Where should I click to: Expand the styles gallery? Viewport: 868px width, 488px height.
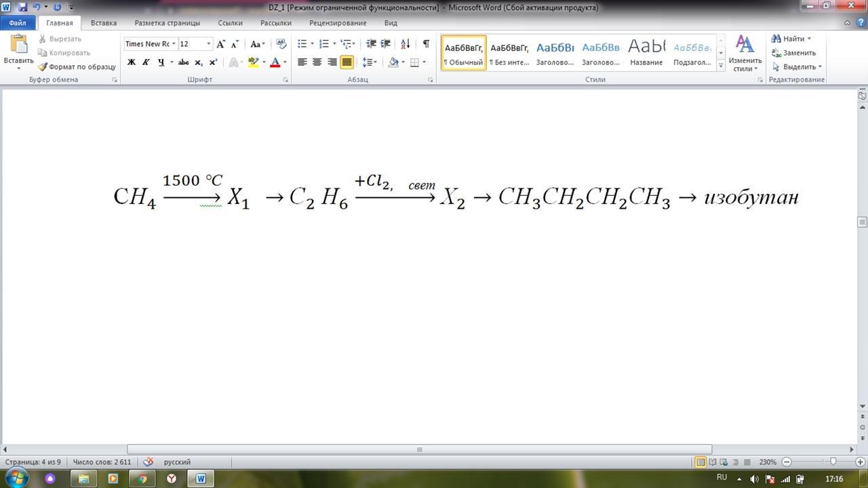pyautogui.click(x=721, y=66)
